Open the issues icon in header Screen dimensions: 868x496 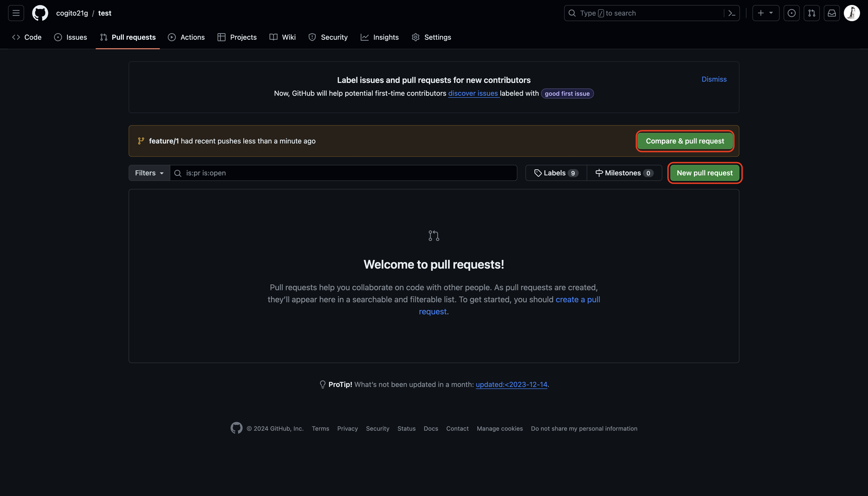pos(791,13)
